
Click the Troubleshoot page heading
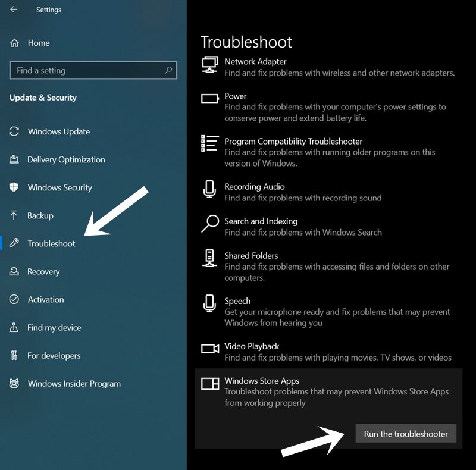pyautogui.click(x=246, y=42)
